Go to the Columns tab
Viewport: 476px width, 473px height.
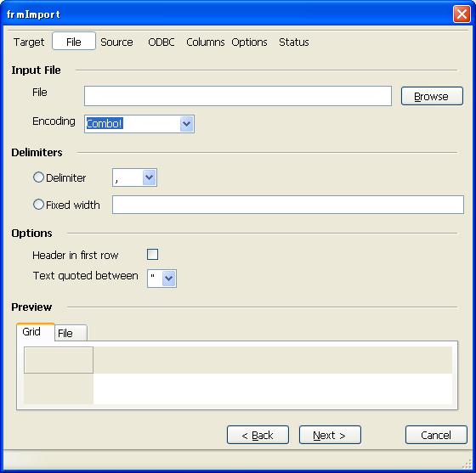tap(205, 42)
